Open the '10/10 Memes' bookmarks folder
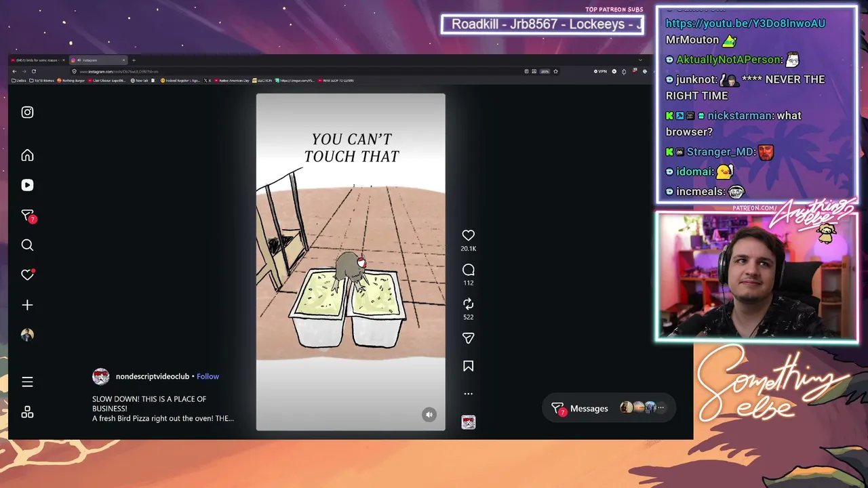 pyautogui.click(x=41, y=81)
